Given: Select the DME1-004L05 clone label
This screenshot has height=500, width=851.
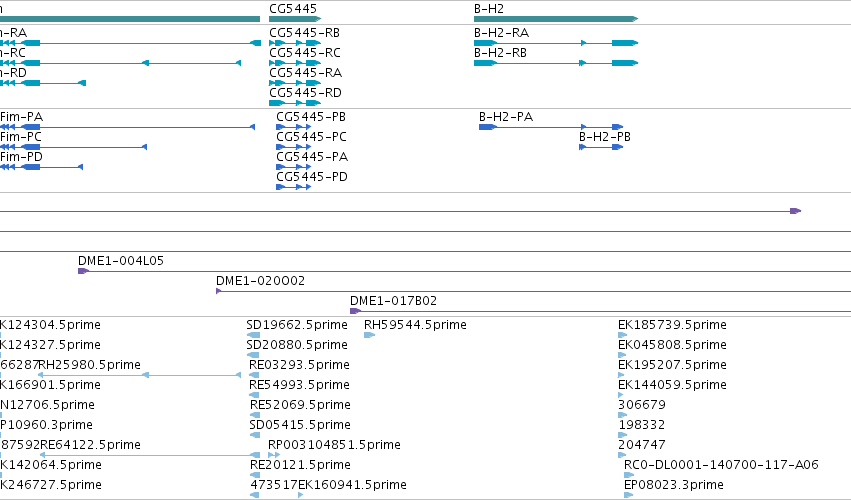Looking at the screenshot, I should [x=121, y=261].
